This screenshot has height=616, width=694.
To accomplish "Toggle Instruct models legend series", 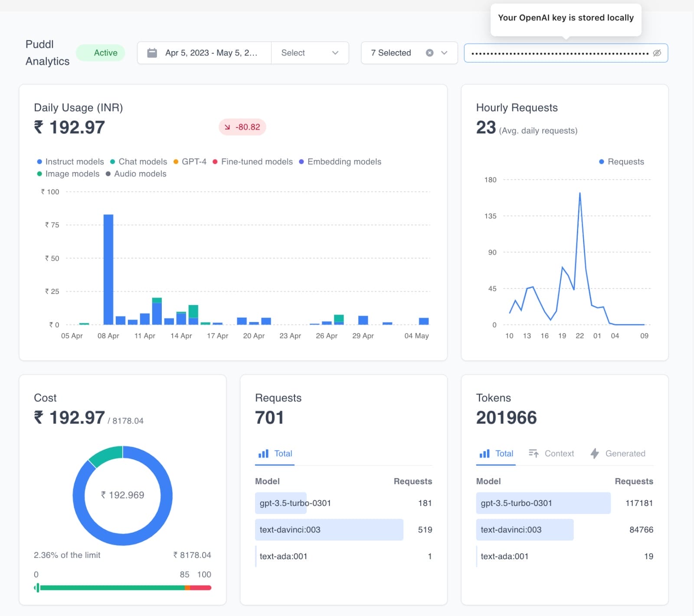I will click(x=71, y=162).
